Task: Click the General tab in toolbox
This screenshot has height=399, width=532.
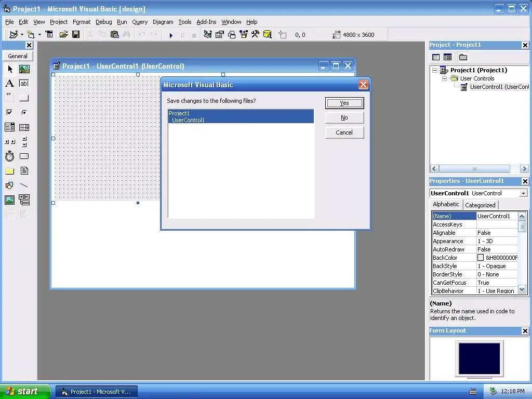Action: (x=18, y=56)
